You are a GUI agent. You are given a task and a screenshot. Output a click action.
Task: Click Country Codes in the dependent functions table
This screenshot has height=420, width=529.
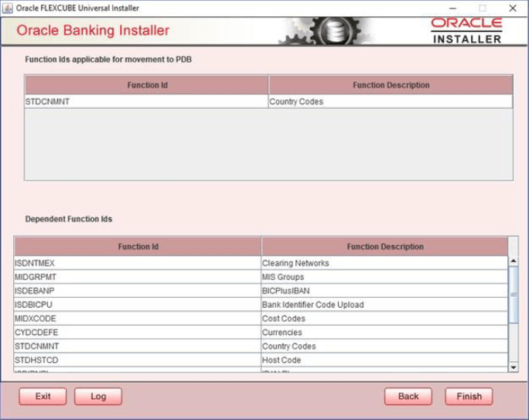(384, 346)
